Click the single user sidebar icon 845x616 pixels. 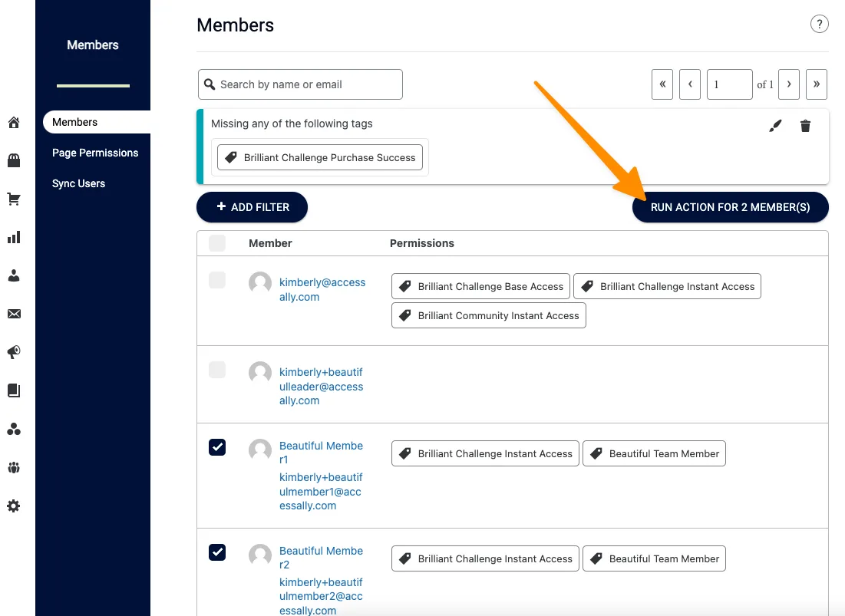coord(14,275)
